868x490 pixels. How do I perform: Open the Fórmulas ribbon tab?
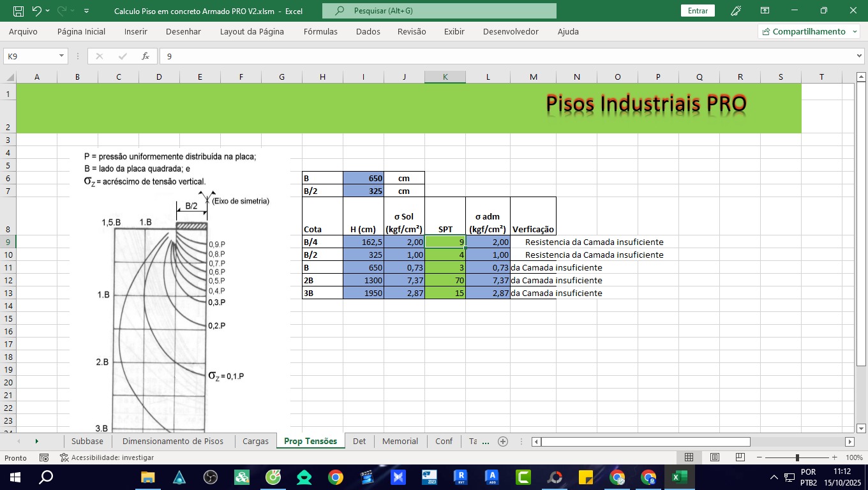coord(320,31)
